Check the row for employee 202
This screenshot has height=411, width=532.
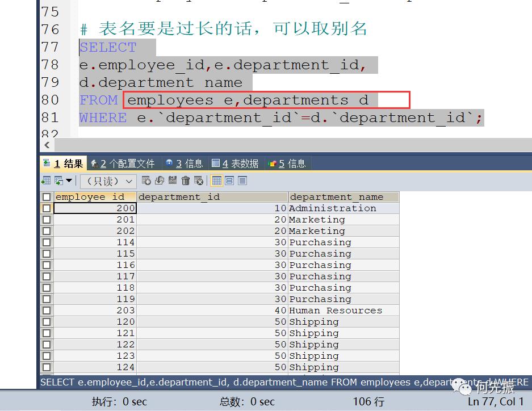point(47,231)
